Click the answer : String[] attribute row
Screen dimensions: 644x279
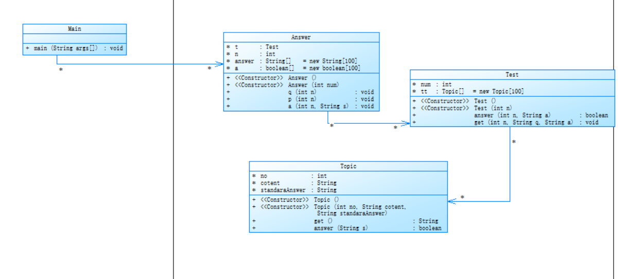[301, 61]
